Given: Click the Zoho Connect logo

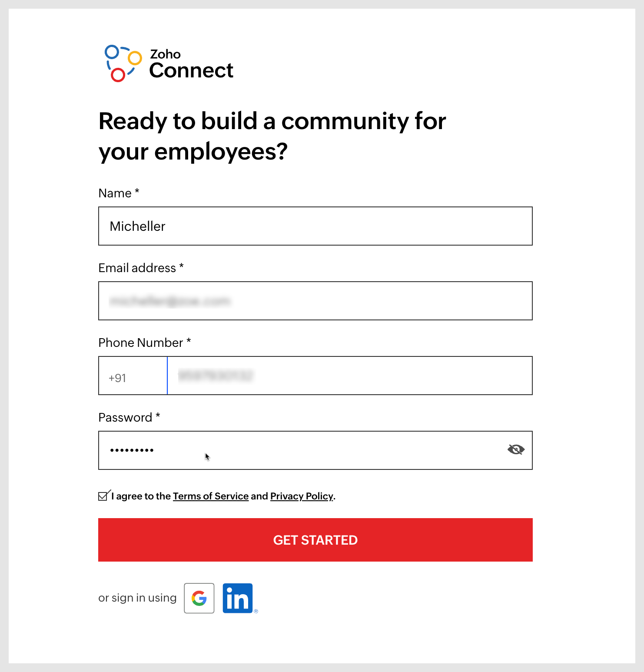Looking at the screenshot, I should click(x=169, y=64).
